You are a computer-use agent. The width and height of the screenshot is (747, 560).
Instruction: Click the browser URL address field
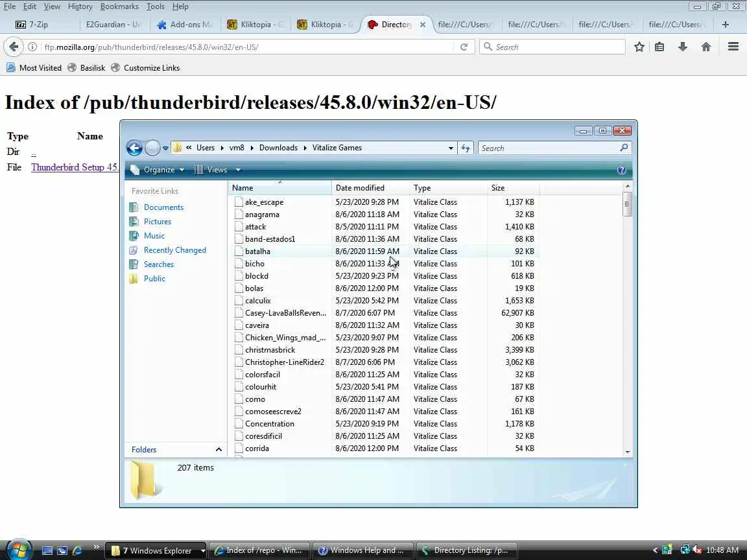[248, 47]
